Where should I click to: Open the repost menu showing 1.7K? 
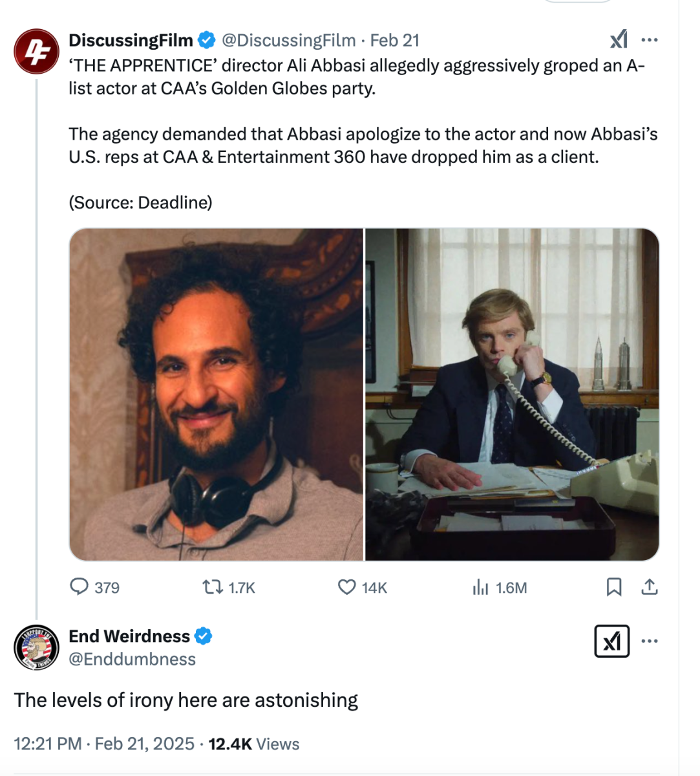[x=211, y=587]
